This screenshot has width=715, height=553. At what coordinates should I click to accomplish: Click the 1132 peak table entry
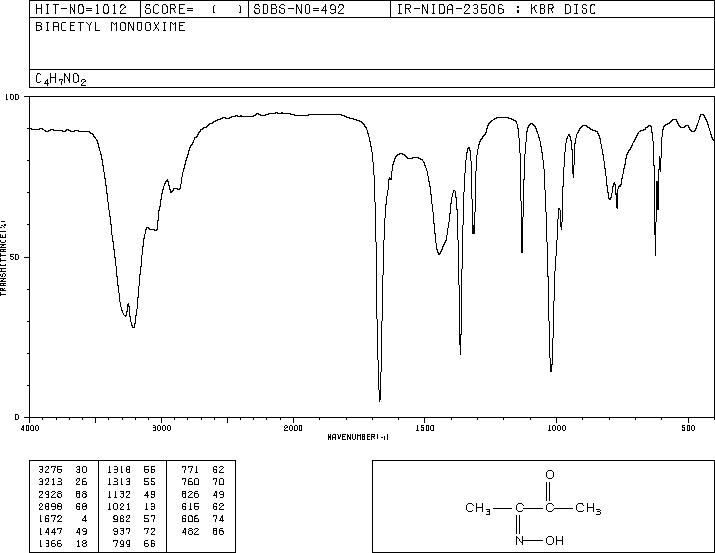coord(119,494)
